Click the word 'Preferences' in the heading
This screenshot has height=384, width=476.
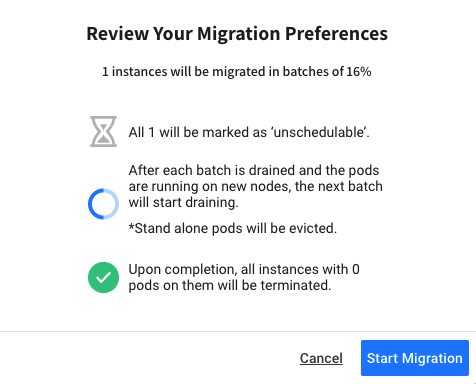click(336, 34)
